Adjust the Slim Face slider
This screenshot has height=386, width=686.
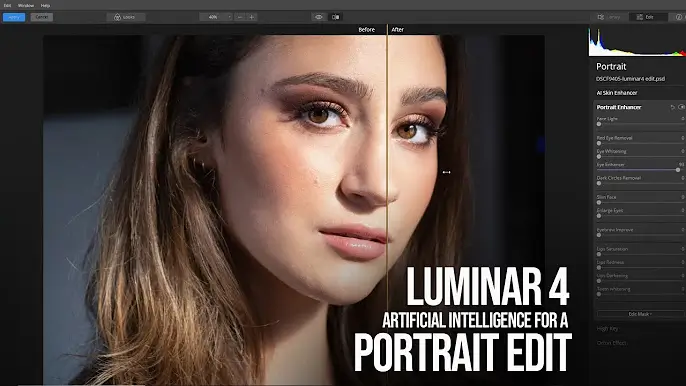[641, 203]
